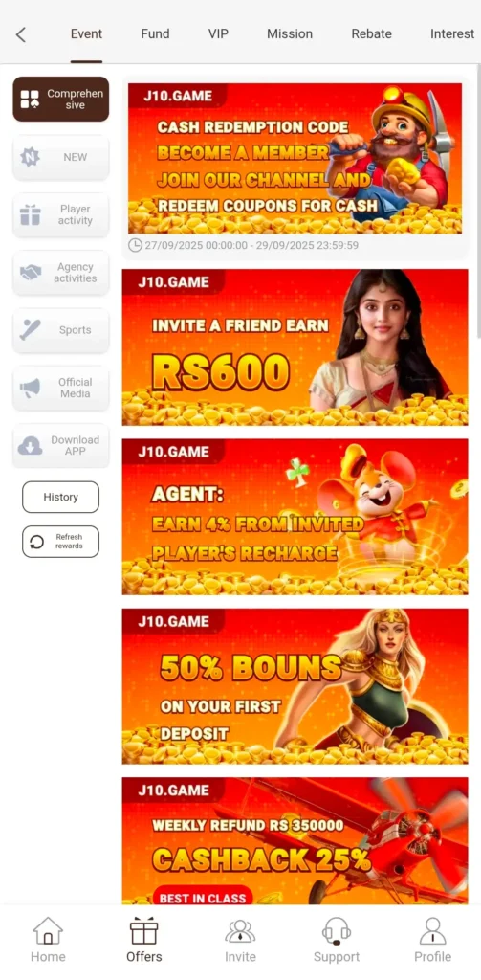Open the Rebate tab
481x980 pixels.
click(x=371, y=33)
